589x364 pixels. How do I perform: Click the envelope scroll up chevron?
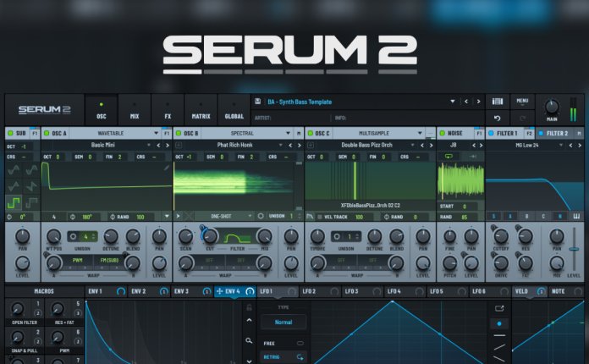coord(249,320)
